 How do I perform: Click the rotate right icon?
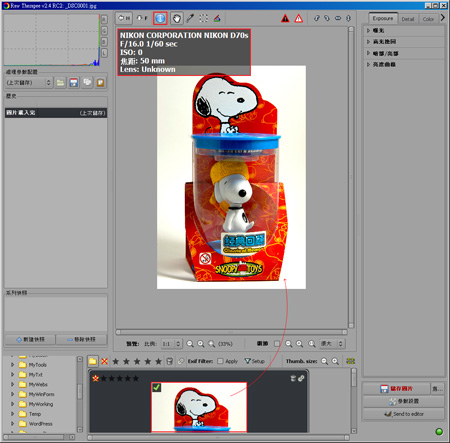[x=327, y=18]
